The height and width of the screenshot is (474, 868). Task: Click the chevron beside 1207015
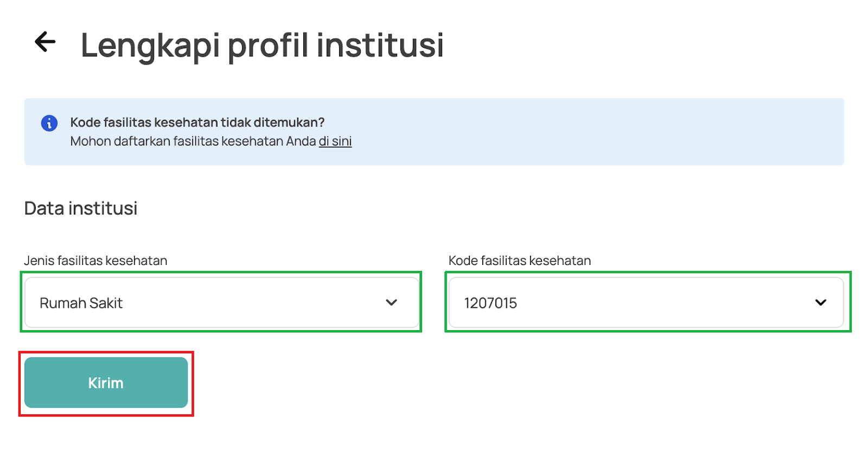tap(821, 302)
